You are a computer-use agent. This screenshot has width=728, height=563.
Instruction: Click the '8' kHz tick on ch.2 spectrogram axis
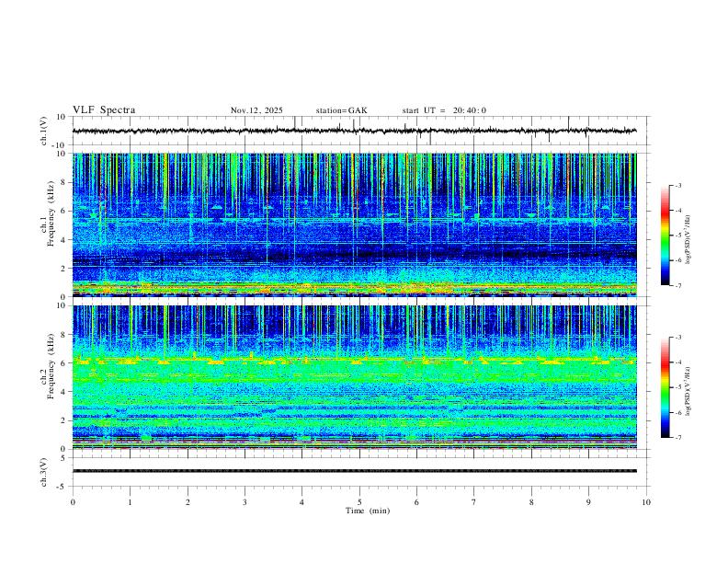pyautogui.click(x=64, y=335)
